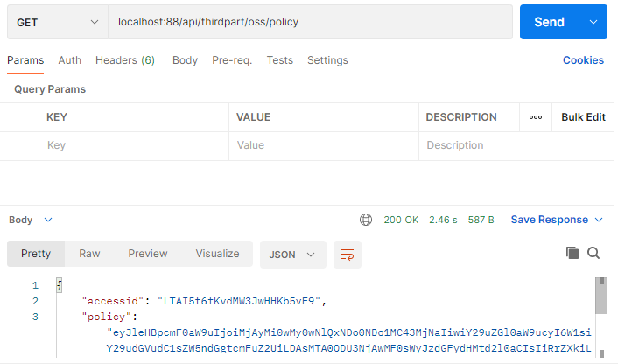Image resolution: width=618 pixels, height=364 pixels.
Task: Switch to Auth tab
Action: click(x=70, y=60)
